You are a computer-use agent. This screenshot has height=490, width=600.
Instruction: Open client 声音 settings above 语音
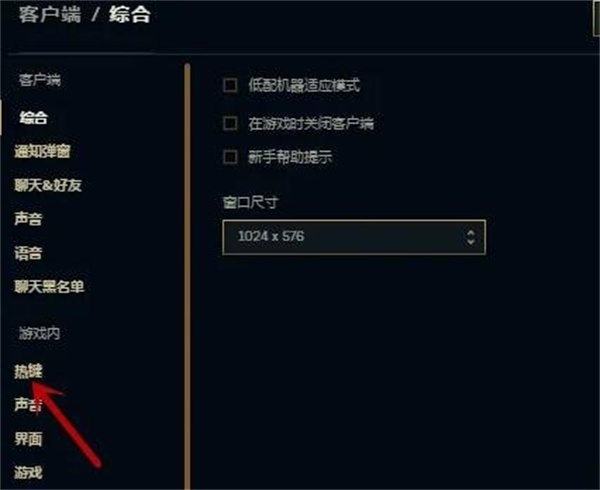28,219
